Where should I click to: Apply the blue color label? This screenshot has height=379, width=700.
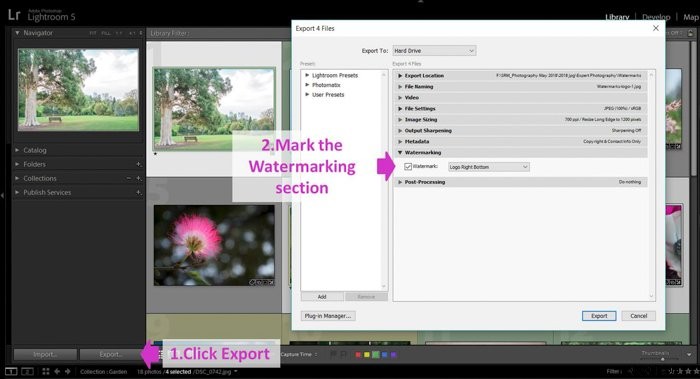pyautogui.click(x=384, y=355)
